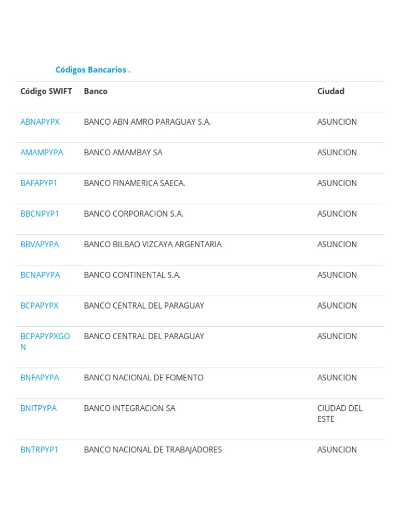Open the BBVAPYPA code link

tap(39, 244)
